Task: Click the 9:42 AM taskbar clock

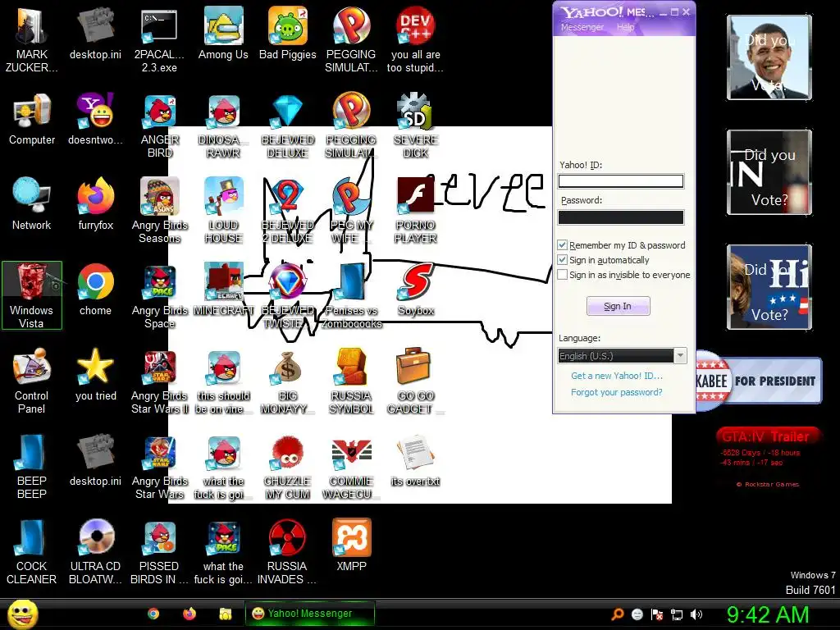Action: click(768, 614)
